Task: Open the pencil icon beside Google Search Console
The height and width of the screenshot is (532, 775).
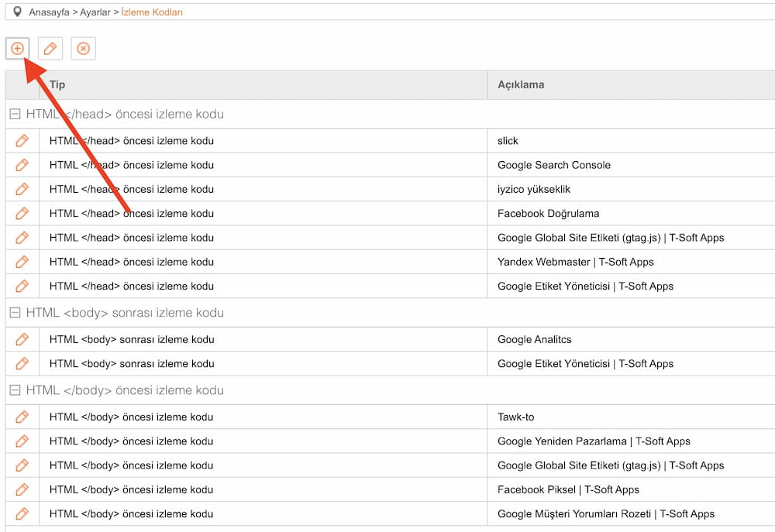Action: pyautogui.click(x=22, y=164)
